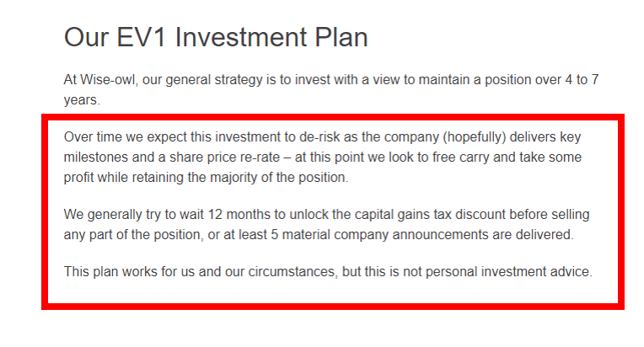This screenshot has height=347, width=644.
Task: Click the phrase 'retaining the majority of the position'
Action: [239, 178]
